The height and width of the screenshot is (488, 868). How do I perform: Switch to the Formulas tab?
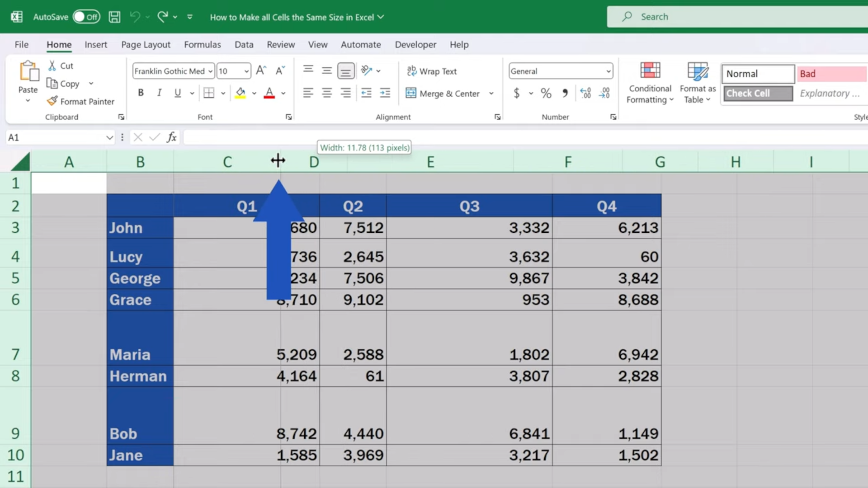[x=203, y=45]
